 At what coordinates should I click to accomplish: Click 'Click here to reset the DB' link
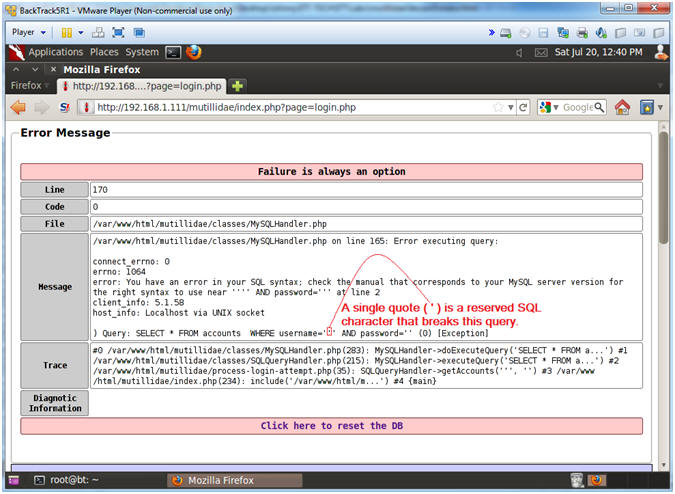point(331,426)
